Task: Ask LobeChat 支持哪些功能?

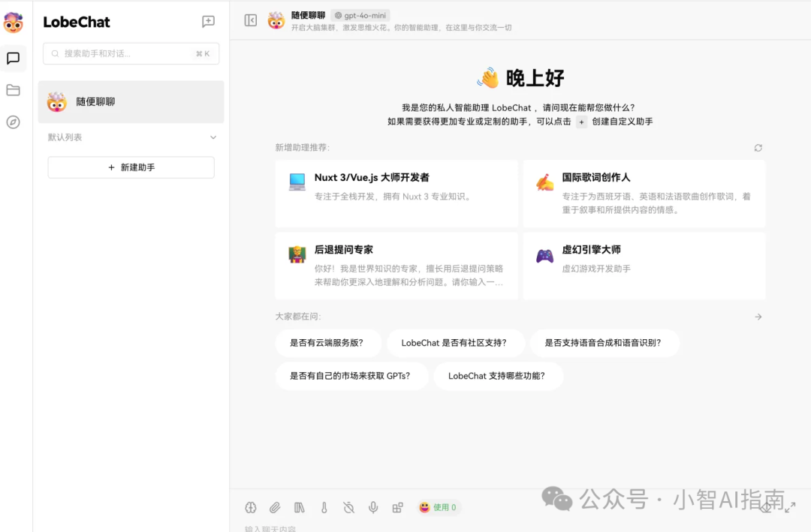Action: click(x=496, y=376)
